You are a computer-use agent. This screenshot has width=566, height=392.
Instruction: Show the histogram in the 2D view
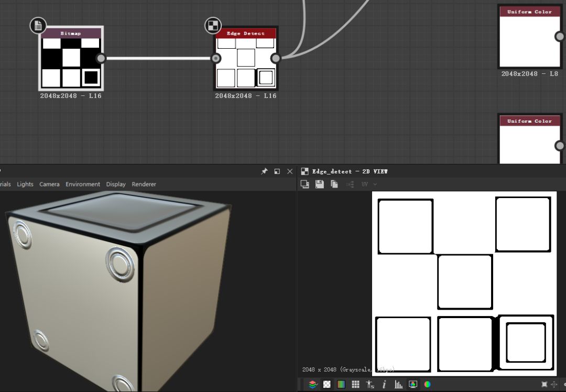[x=398, y=384]
